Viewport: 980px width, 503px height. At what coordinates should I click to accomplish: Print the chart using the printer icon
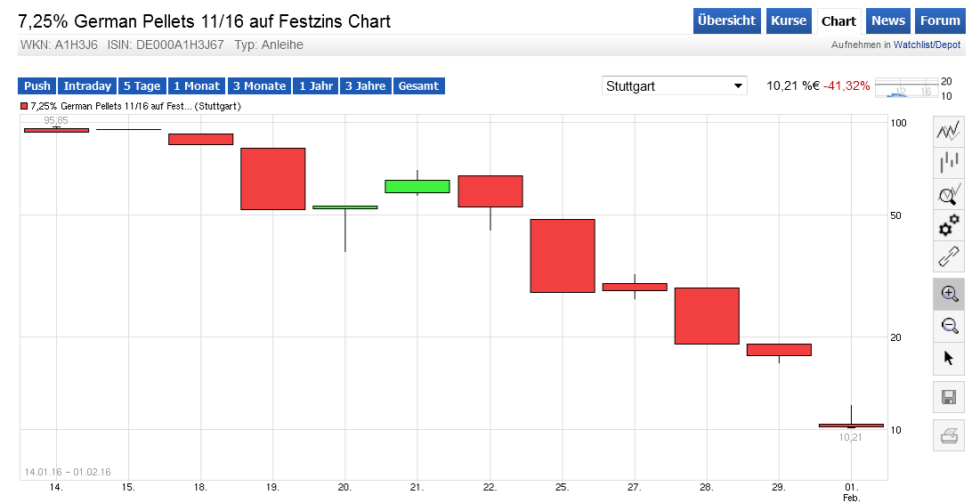tap(948, 435)
